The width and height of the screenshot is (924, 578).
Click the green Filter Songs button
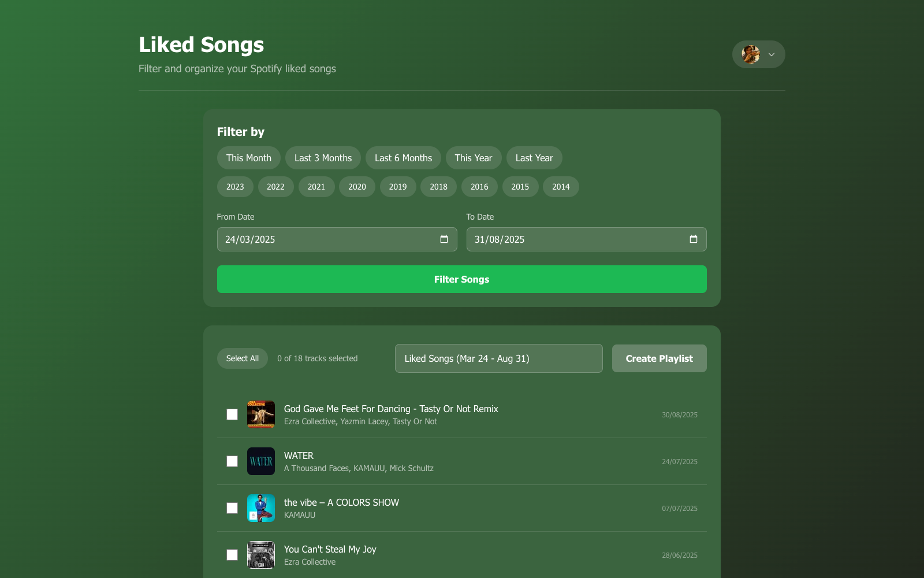(x=462, y=279)
